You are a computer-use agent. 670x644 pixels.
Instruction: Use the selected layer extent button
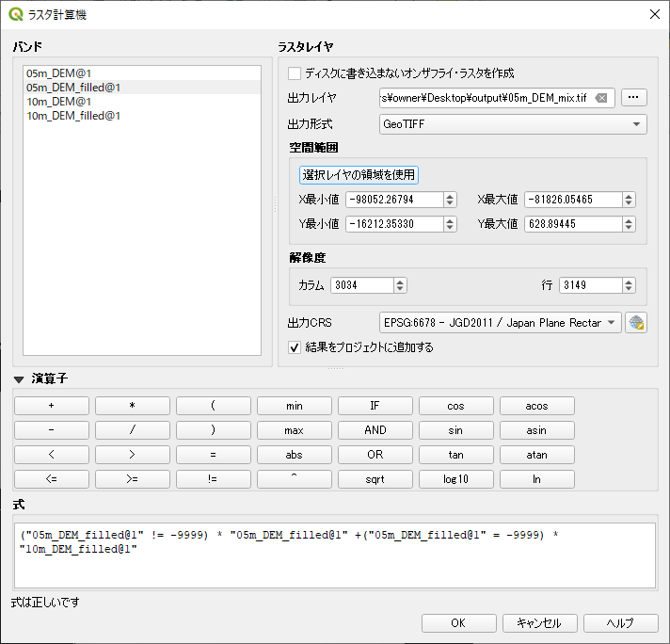click(359, 175)
